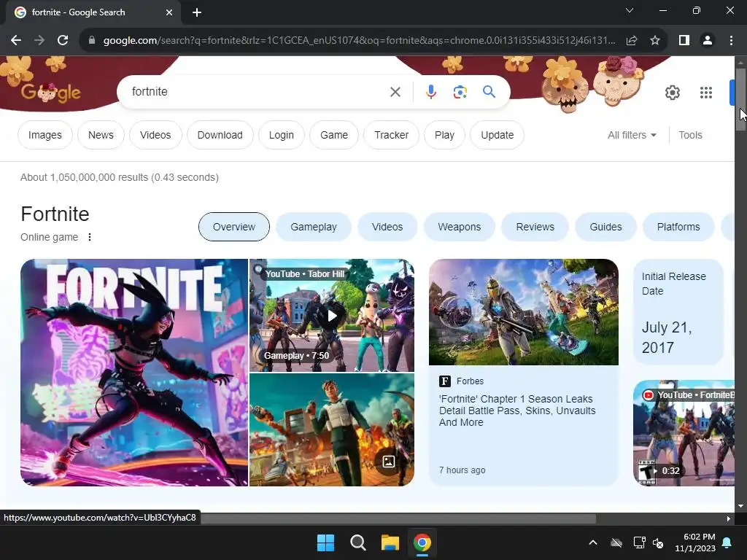This screenshot has height=560, width=747.
Task: Select the Update search chip
Action: [498, 135]
